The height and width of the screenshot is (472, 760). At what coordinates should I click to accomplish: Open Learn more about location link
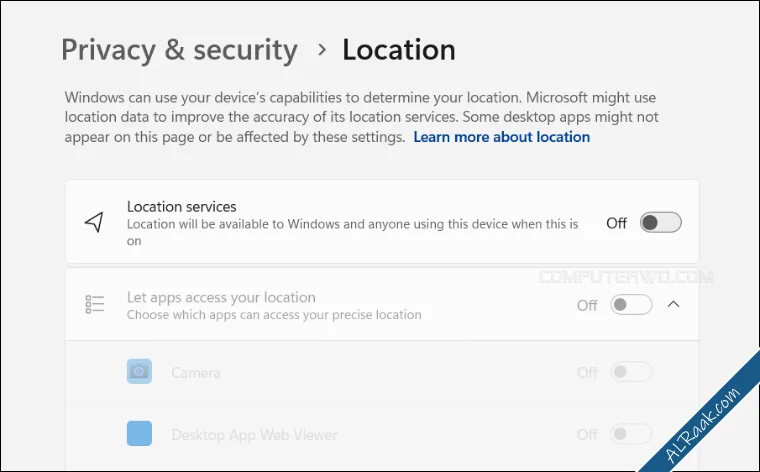[502, 137]
